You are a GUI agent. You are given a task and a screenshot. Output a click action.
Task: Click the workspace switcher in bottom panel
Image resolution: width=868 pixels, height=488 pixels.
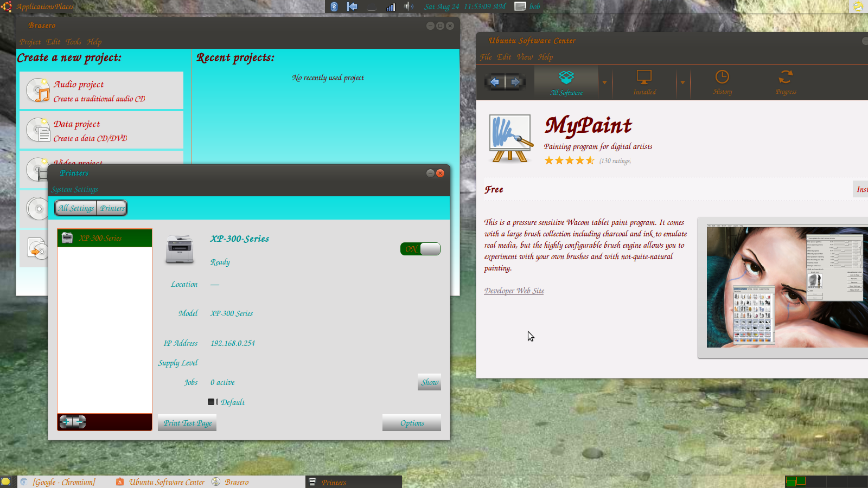click(826, 481)
